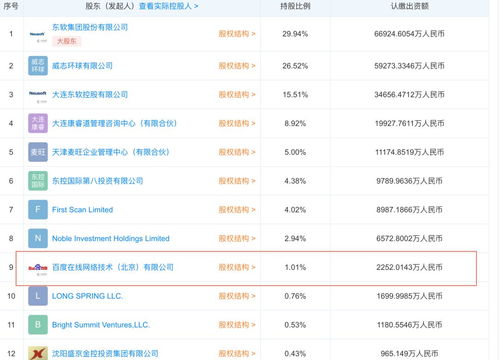
Task: Open Bright Summit Ventures,LLC. link
Action: [x=101, y=325]
